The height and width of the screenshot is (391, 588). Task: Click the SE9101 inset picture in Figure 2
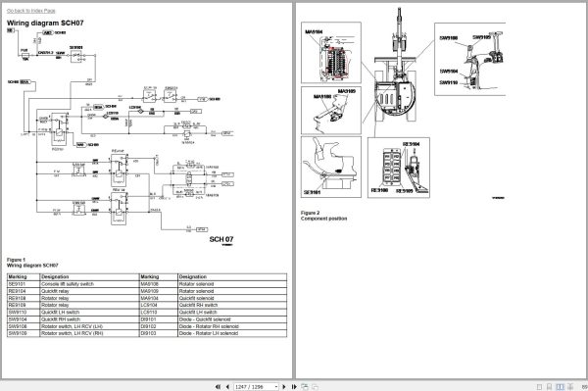click(x=331, y=167)
